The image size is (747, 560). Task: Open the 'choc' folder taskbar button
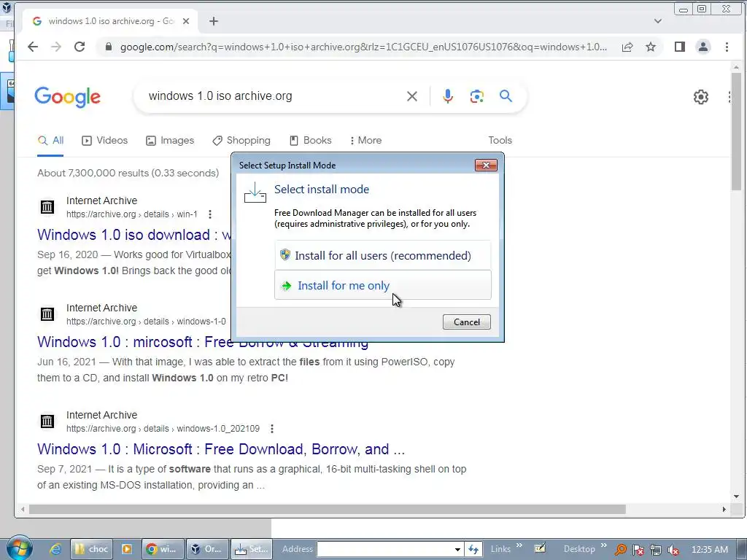coord(91,549)
